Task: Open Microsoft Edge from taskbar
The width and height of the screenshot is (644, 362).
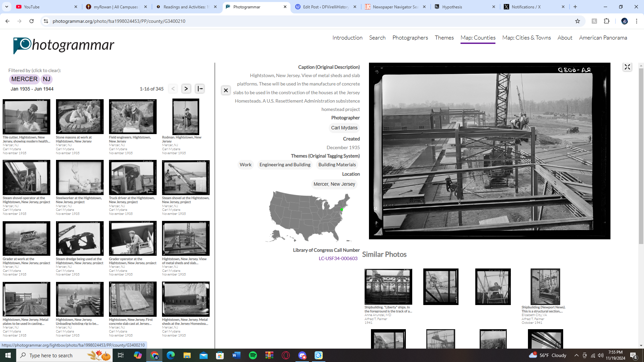Action: click(x=170, y=355)
